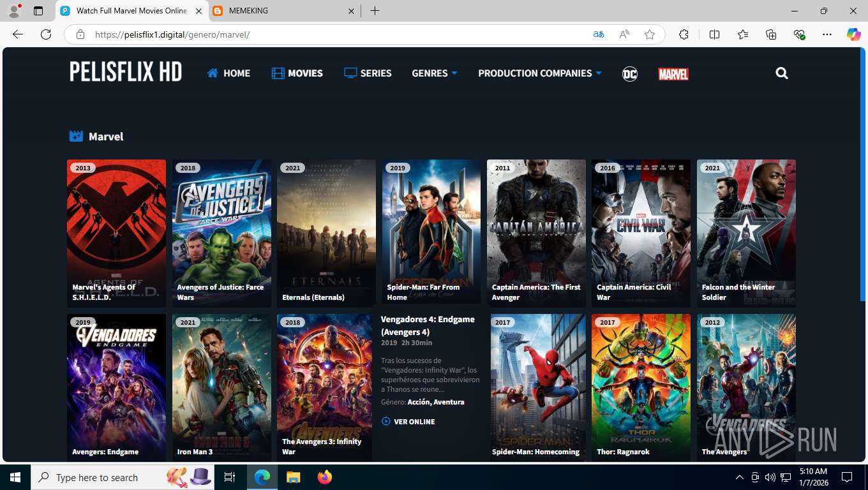This screenshot has width=868, height=490.
Task: Open browser extensions icon
Action: tap(684, 34)
